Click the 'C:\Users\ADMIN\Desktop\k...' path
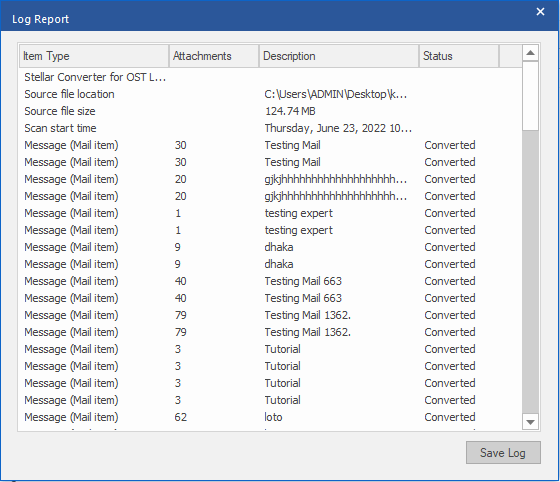560x482 pixels. click(336, 94)
